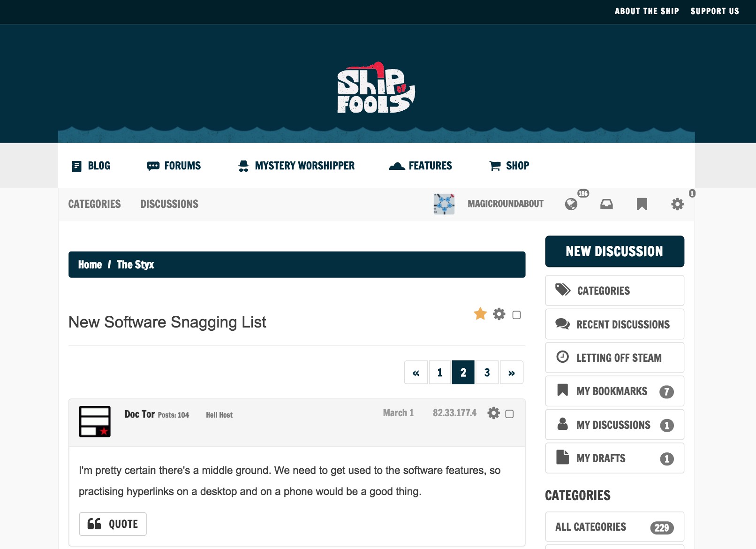Go to the previous page using the double-left arrow
This screenshot has height=549, width=756.
[x=415, y=372]
